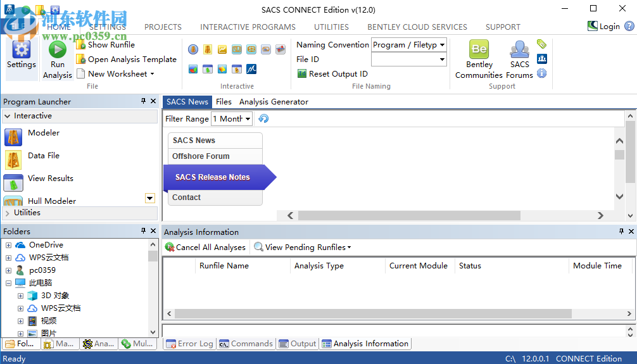Click the blue info icon in Support group
This screenshot has height=364, width=637.
point(541,73)
